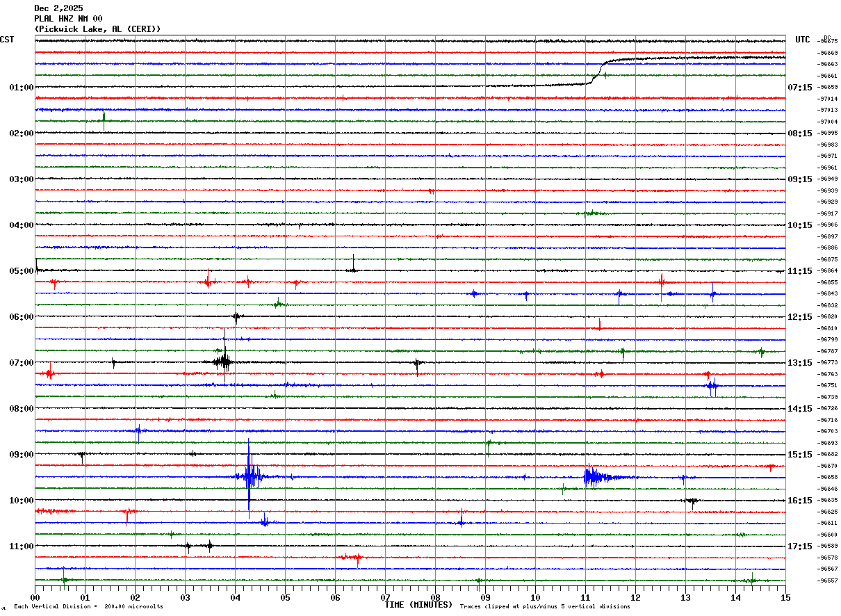
Task: Click the "11:00" CST row label
Action: point(22,546)
